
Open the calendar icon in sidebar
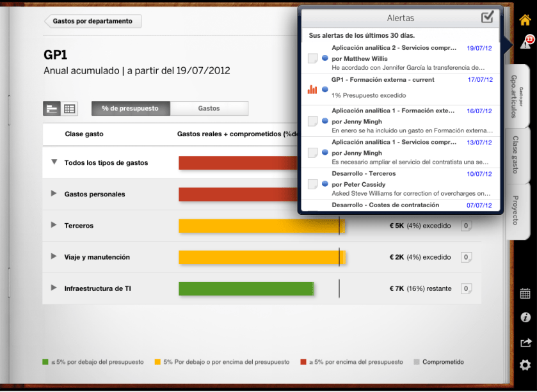[525, 294]
